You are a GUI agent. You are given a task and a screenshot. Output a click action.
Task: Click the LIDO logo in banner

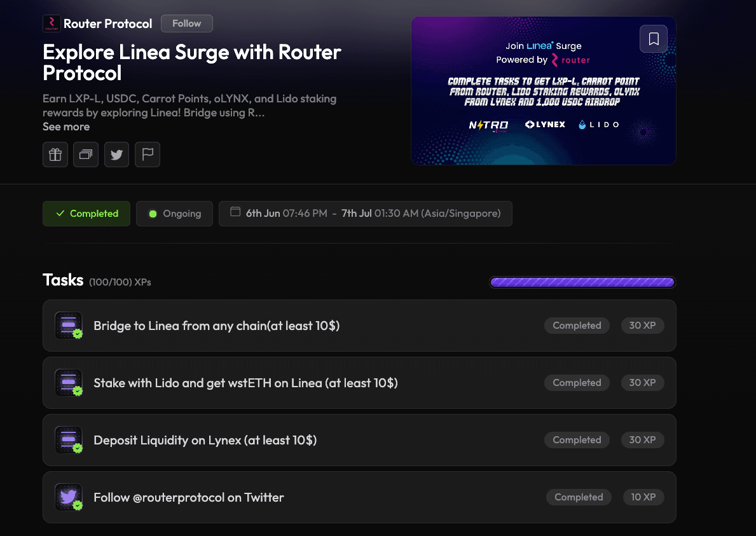click(x=598, y=125)
